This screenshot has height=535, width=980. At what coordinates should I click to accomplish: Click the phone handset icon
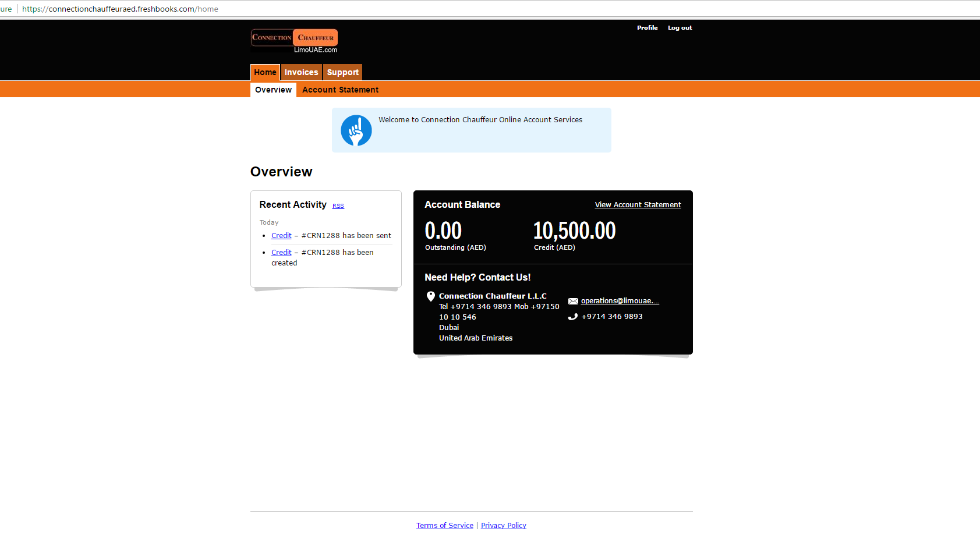tap(573, 317)
